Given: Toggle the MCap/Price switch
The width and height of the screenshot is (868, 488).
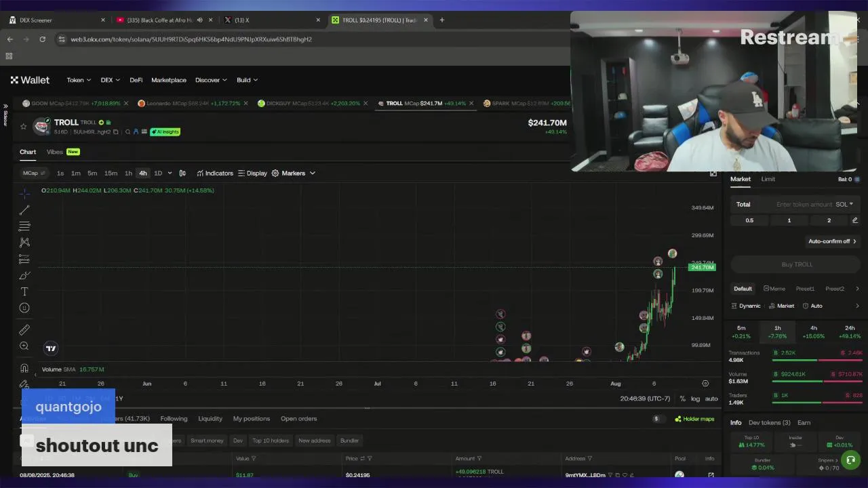Looking at the screenshot, I should 34,173.
